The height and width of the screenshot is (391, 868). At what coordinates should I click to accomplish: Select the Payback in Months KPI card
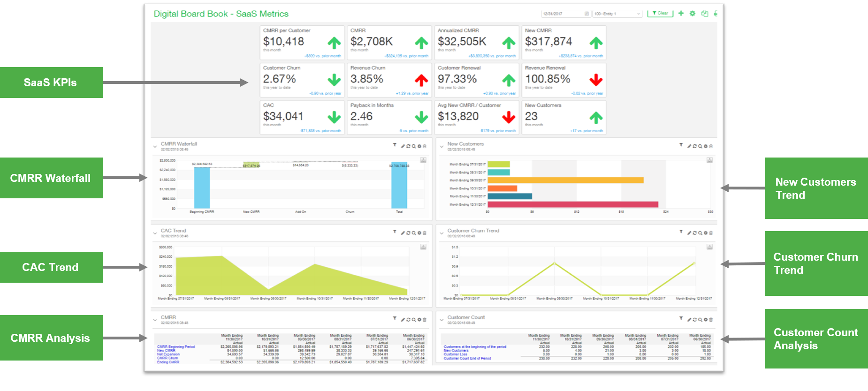pyautogui.click(x=389, y=118)
